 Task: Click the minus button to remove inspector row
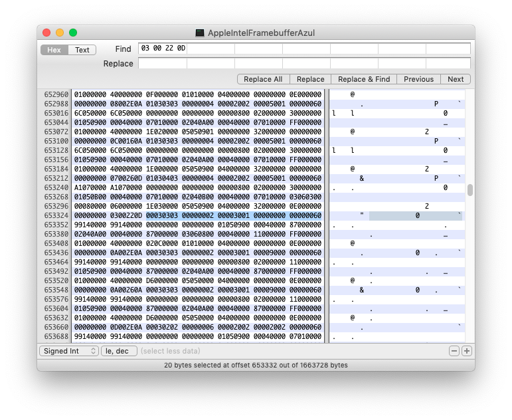pos(454,351)
